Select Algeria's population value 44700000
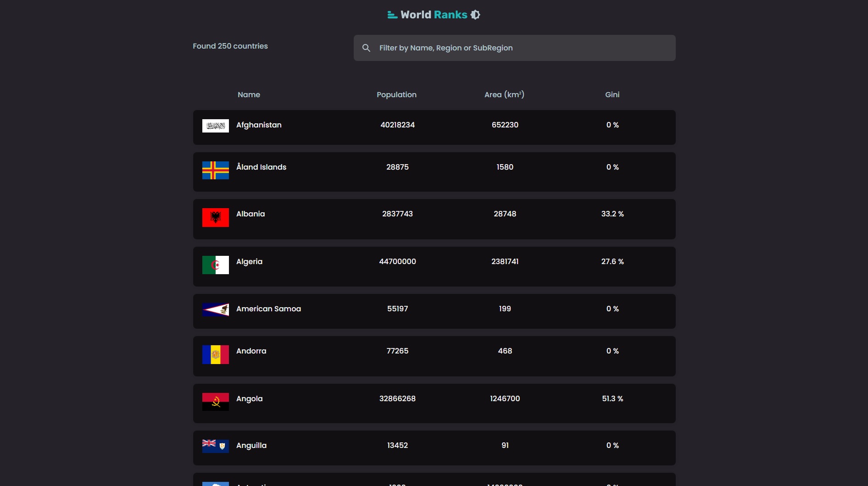This screenshot has height=486, width=868. click(397, 262)
